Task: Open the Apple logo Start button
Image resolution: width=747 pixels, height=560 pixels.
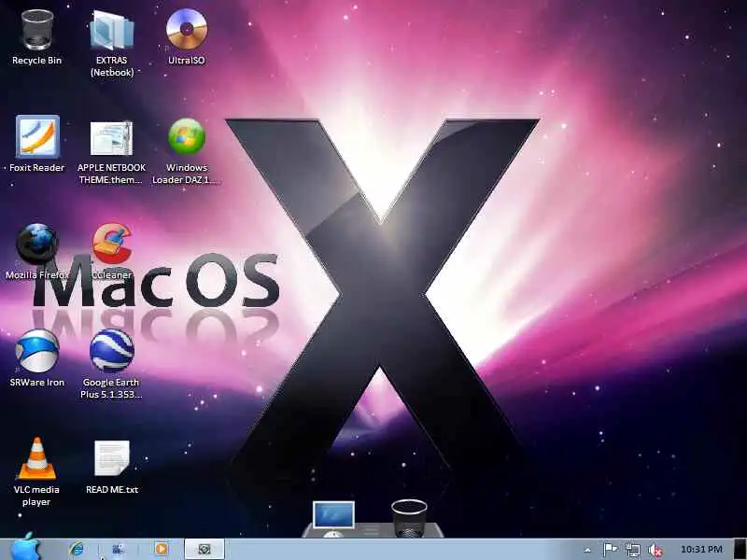Action: point(25,547)
